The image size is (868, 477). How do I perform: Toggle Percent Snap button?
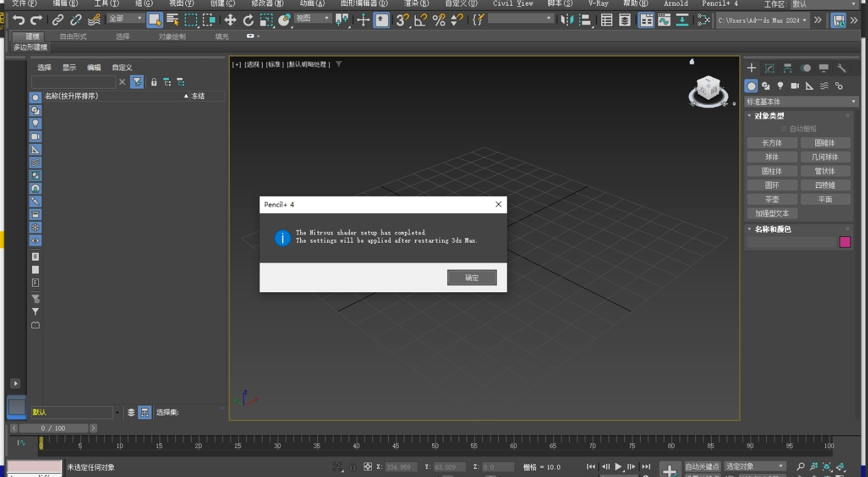pos(439,20)
